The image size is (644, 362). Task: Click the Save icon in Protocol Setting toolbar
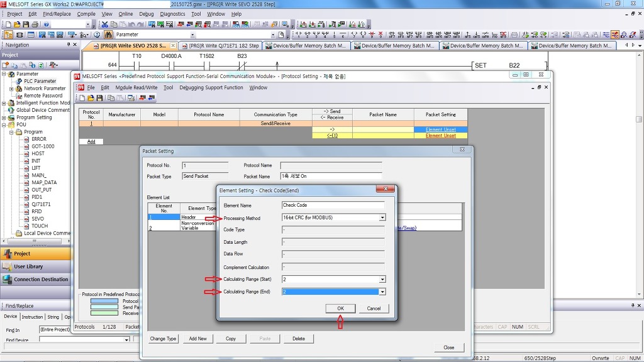(99, 98)
